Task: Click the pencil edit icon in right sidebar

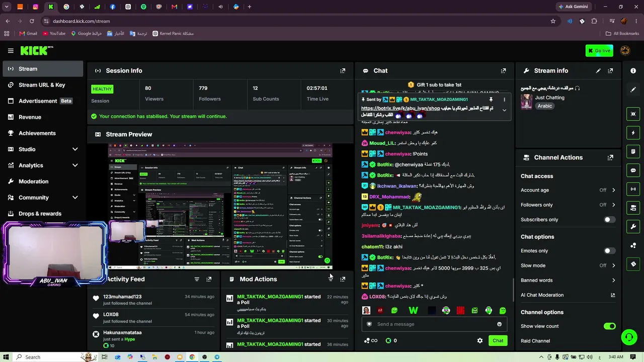Action: pos(633,89)
